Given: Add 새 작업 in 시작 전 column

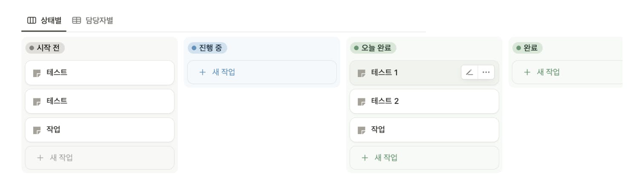Looking at the screenshot, I should pos(100,158).
